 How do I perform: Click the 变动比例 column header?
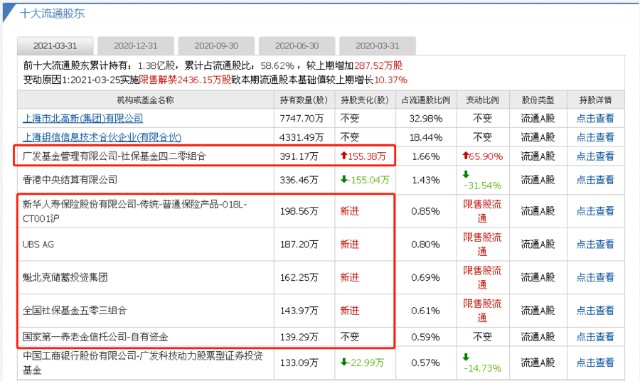[x=482, y=100]
